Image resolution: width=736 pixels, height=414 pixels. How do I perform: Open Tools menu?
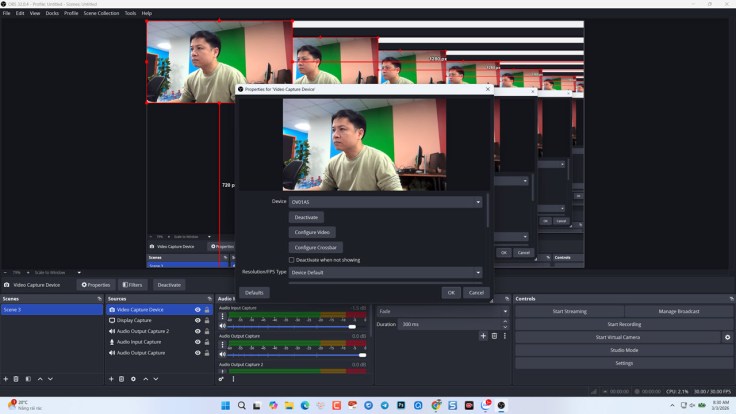click(130, 13)
